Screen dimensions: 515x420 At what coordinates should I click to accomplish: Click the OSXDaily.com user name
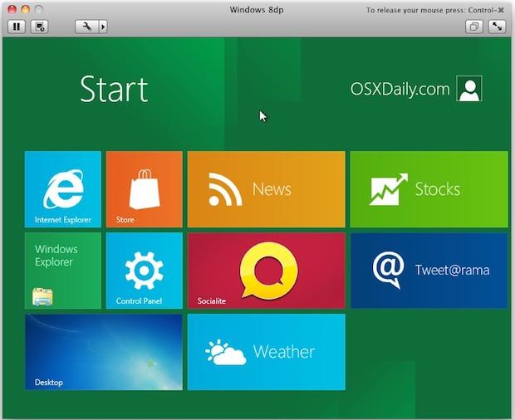[x=400, y=89]
